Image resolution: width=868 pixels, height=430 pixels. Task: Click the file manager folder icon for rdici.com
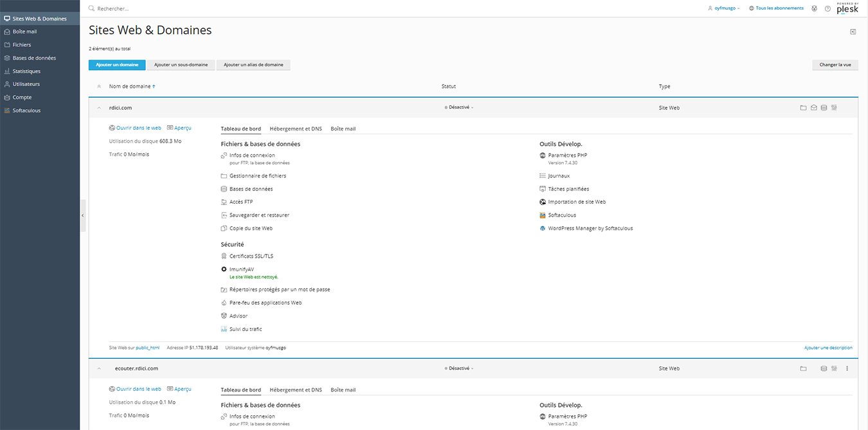point(803,108)
